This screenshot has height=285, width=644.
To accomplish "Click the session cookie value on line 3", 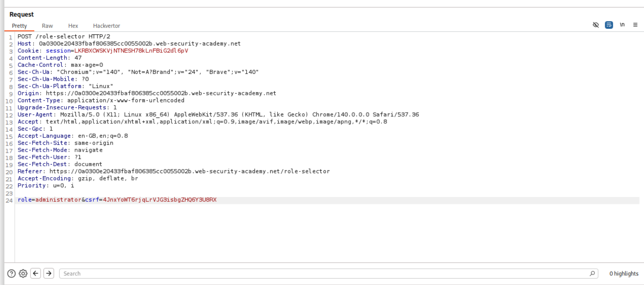I will [131, 51].
